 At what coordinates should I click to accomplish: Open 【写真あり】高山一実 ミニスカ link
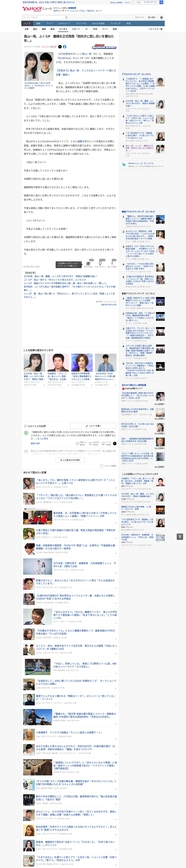point(86,72)
